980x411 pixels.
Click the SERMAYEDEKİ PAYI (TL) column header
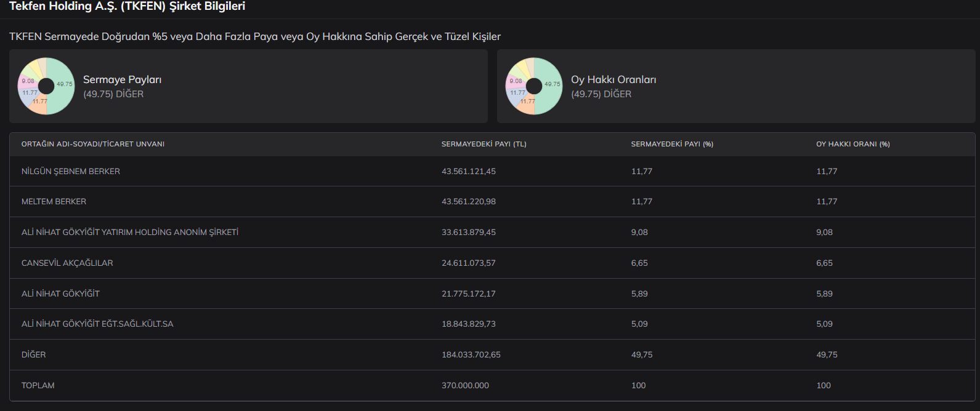point(484,144)
